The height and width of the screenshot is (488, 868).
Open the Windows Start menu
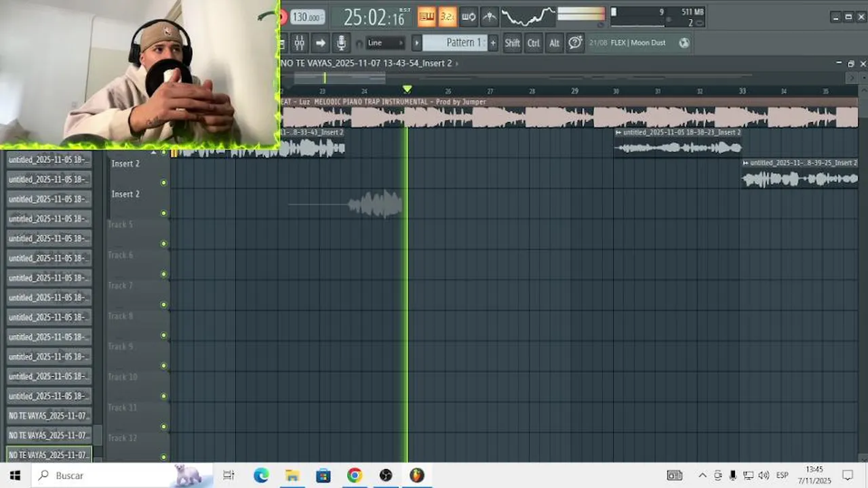(x=15, y=476)
